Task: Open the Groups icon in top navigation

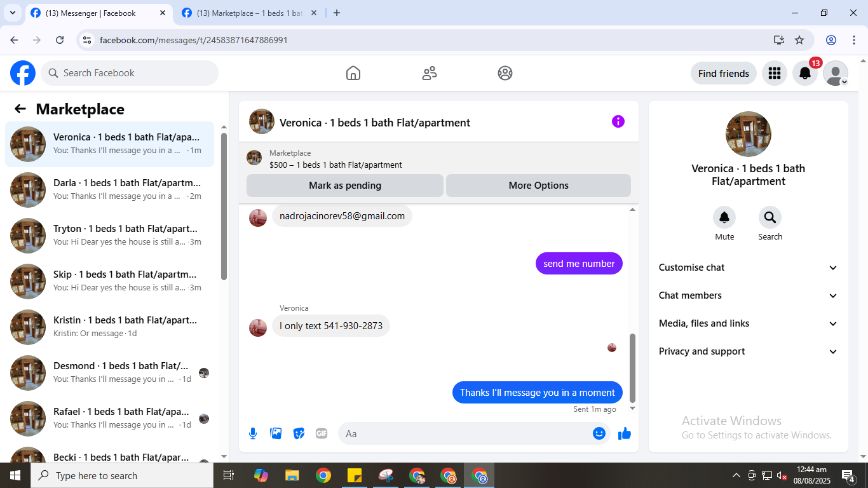Action: pos(505,73)
